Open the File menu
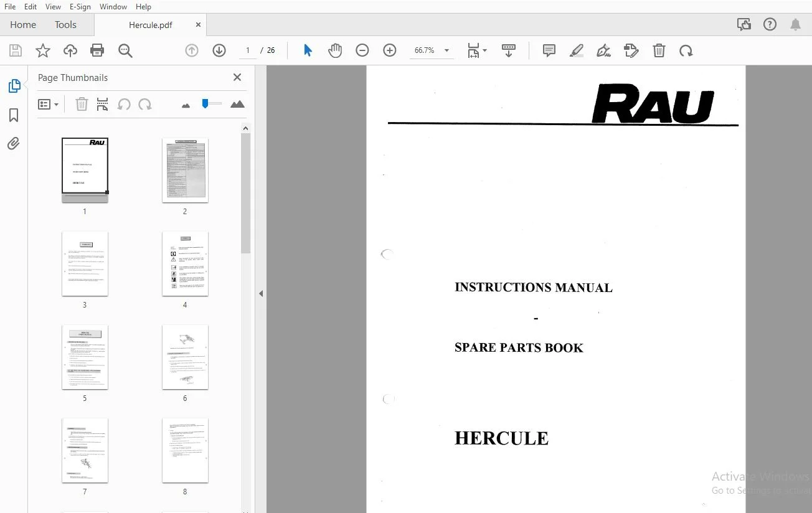812x513 pixels. tap(10, 7)
